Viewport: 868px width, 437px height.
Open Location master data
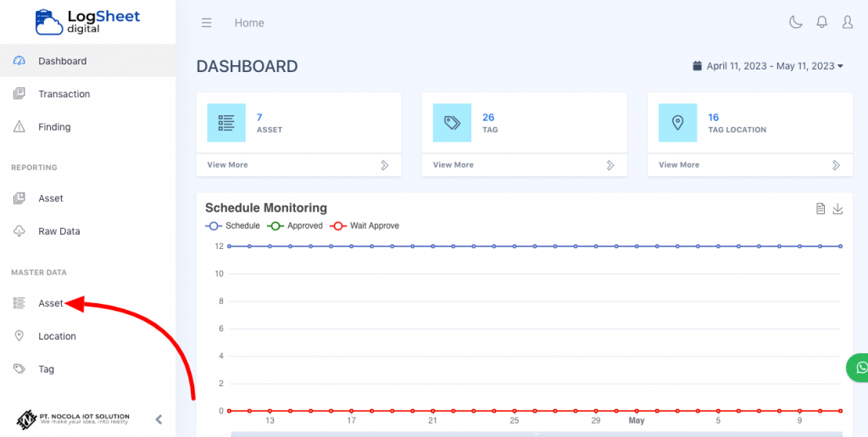coord(87,335)
